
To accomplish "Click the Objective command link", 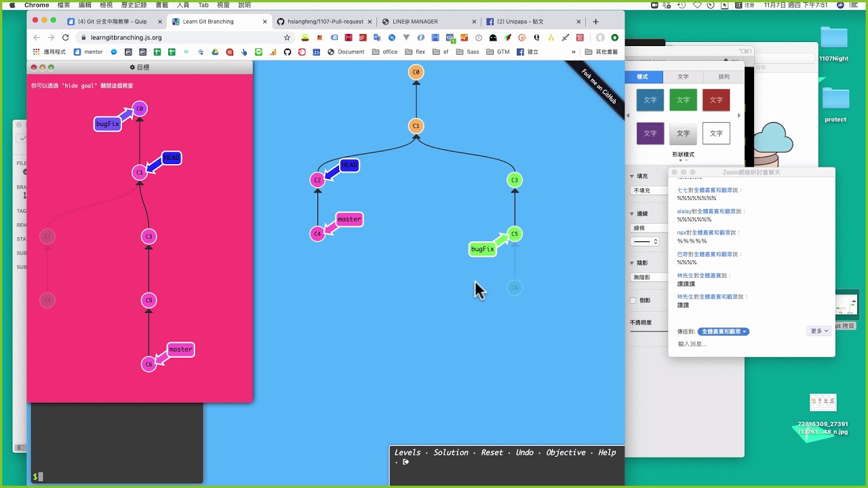I will click(566, 453).
